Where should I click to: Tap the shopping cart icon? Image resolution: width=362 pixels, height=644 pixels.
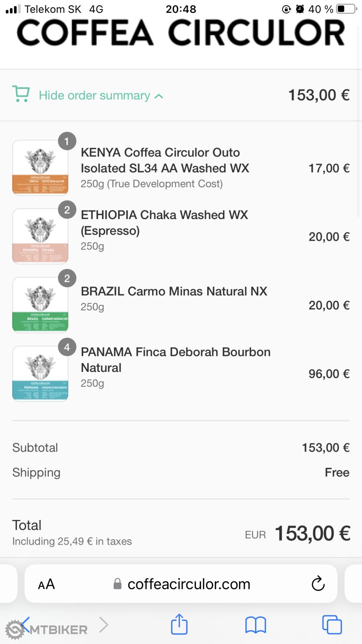21,94
